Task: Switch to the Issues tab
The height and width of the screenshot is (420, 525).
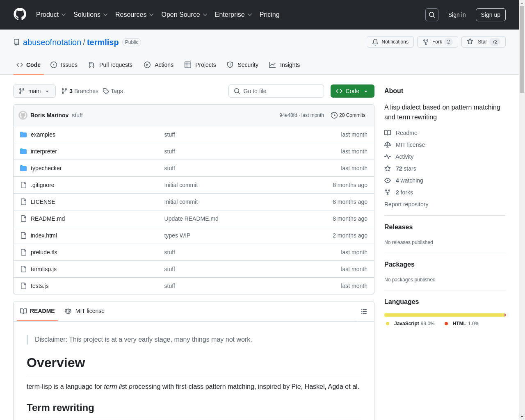Action: coord(64,65)
